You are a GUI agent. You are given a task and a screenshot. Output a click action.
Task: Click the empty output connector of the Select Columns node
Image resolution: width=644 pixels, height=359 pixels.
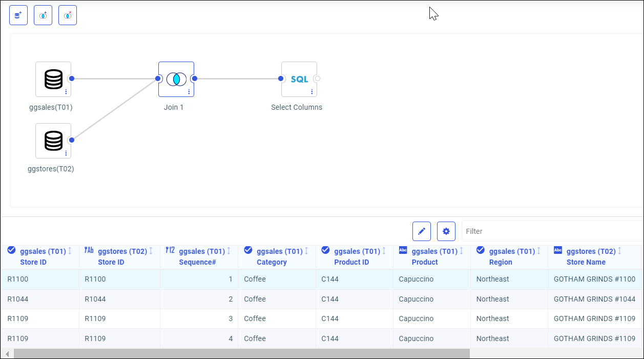tap(317, 78)
